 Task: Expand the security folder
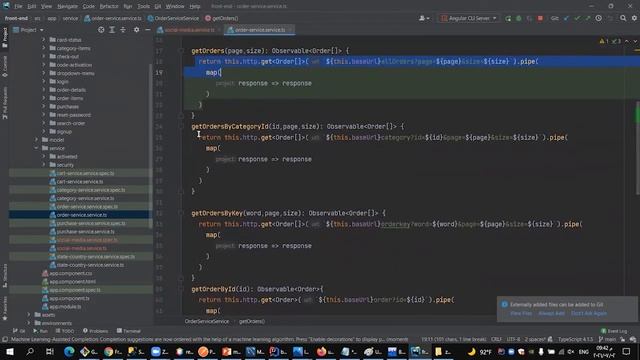[44, 165]
